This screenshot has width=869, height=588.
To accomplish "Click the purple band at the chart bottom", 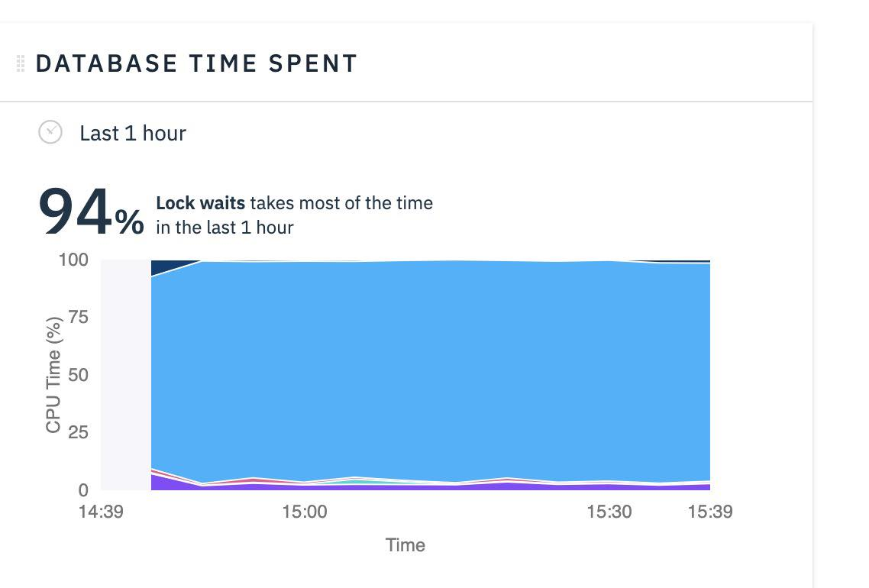I will click(x=430, y=487).
